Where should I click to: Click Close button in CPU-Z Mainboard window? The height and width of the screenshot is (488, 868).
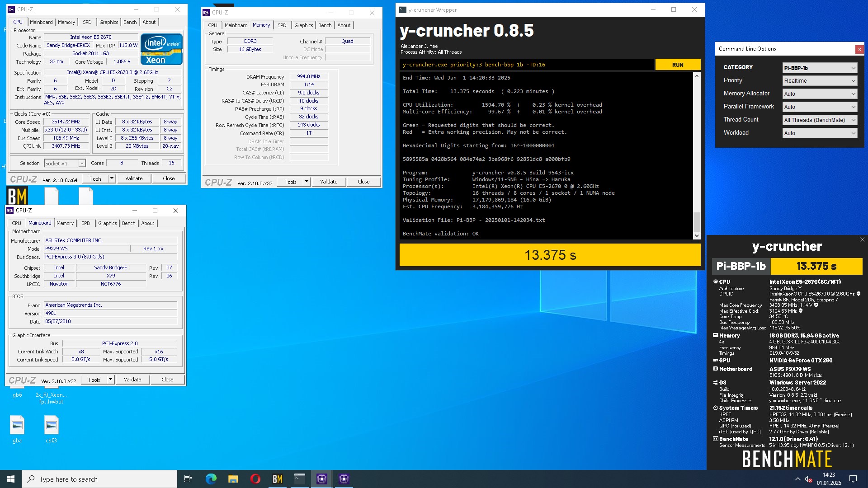167,380
